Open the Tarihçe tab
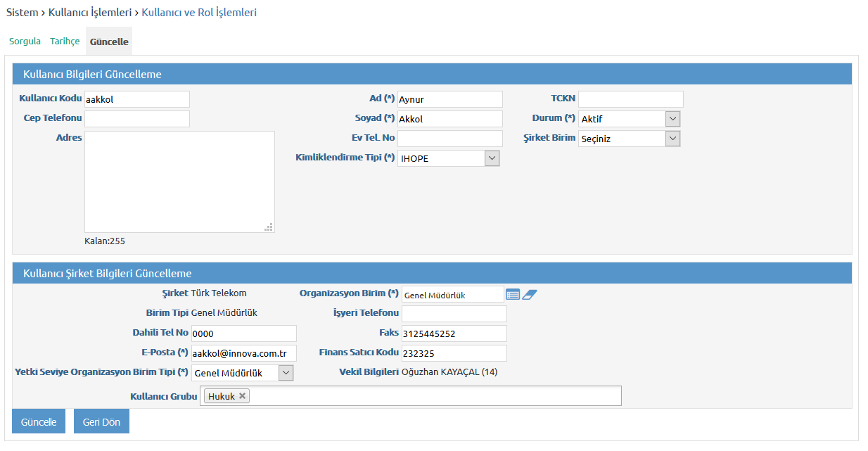The height and width of the screenshot is (451, 868). point(65,42)
